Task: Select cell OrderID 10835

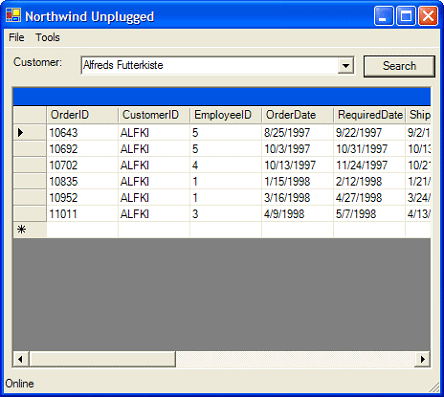Action: 82,181
